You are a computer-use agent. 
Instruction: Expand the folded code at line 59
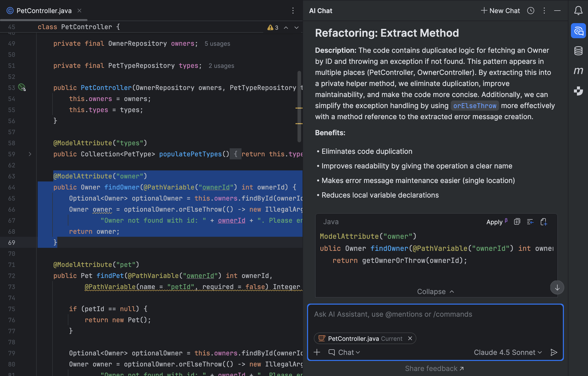tap(30, 154)
